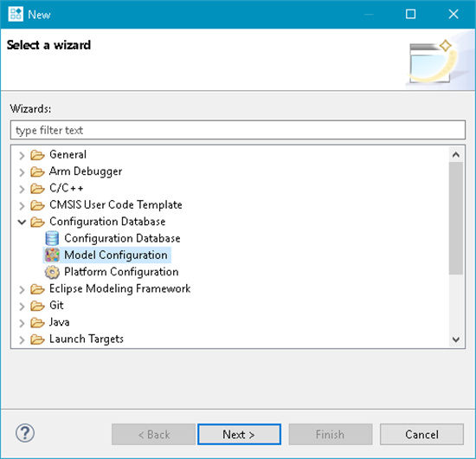Select the Platform Configuration wizard entry

click(121, 272)
